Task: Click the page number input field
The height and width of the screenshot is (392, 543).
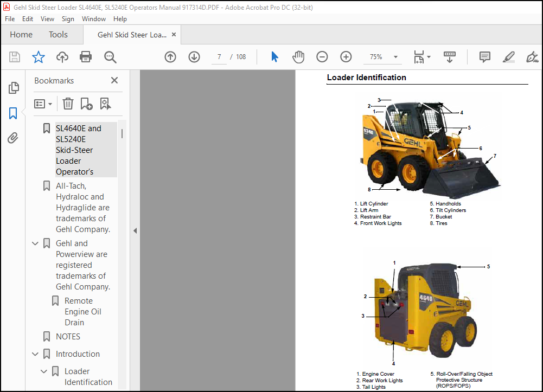Action: [x=219, y=57]
